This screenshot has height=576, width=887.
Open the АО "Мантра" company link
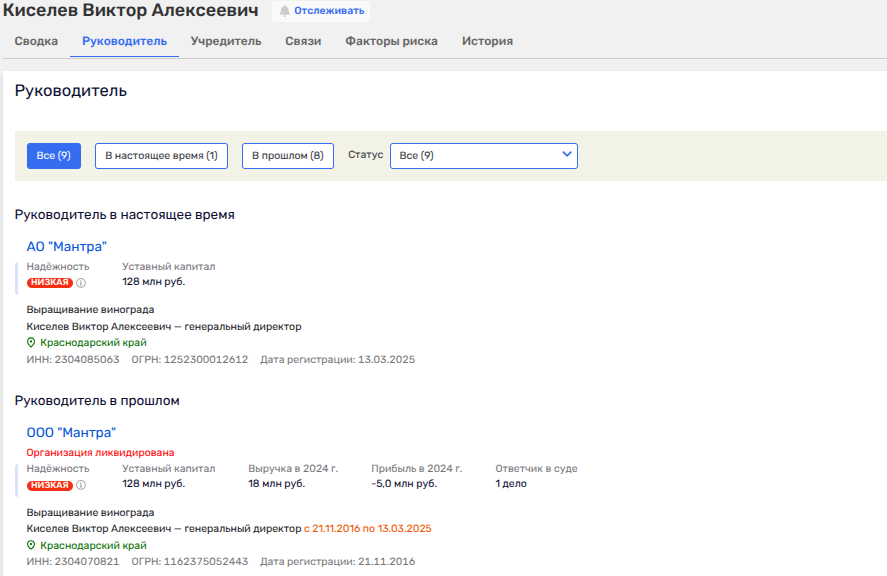tap(66, 247)
